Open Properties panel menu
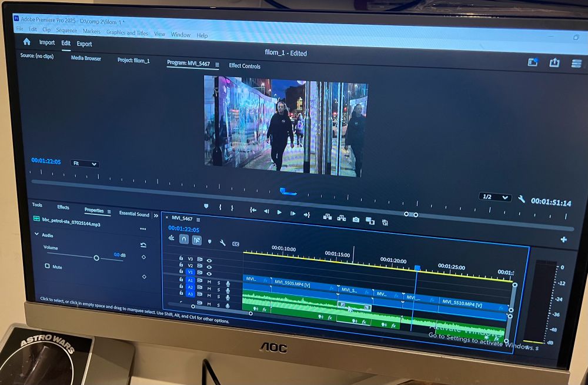Image resolution: width=588 pixels, height=385 pixels. (109, 212)
